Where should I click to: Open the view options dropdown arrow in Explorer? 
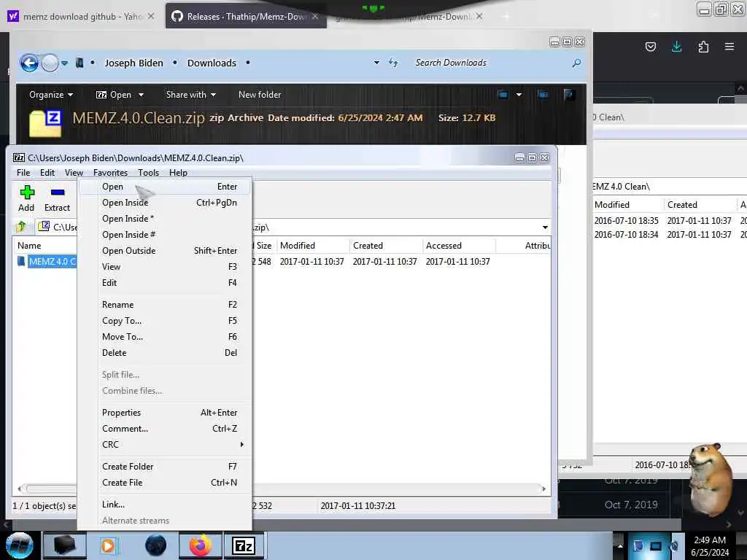[519, 94]
